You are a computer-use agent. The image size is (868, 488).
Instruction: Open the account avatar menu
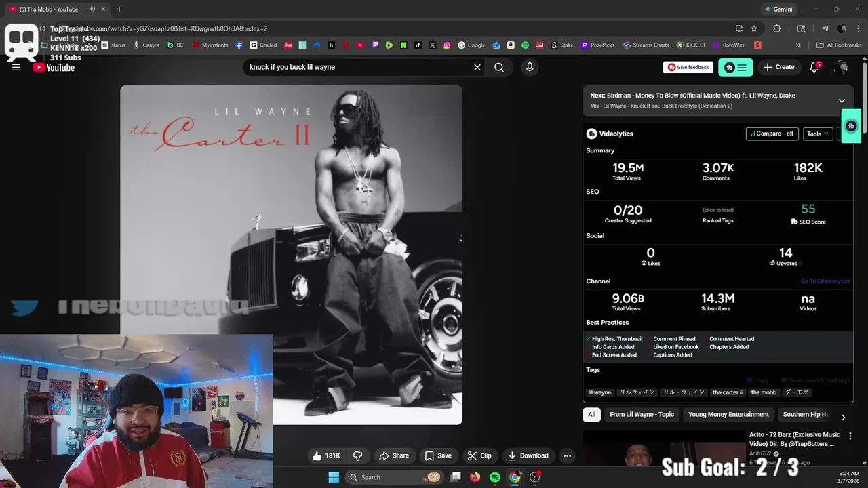(841, 67)
